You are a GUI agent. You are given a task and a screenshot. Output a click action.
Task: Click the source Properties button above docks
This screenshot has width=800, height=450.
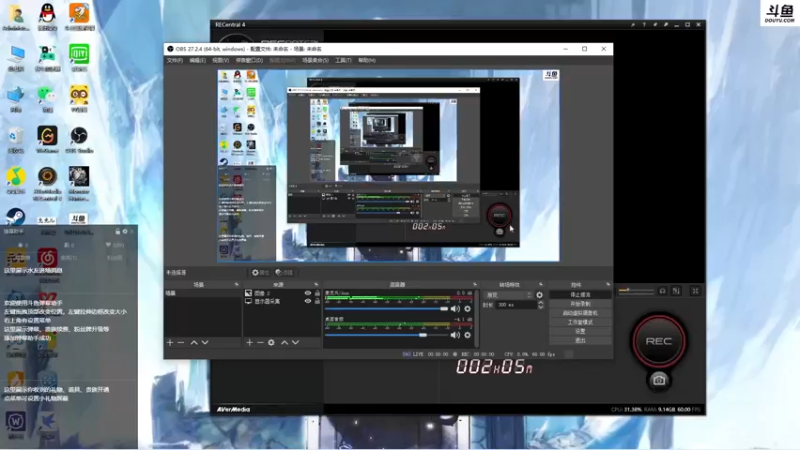[260, 272]
